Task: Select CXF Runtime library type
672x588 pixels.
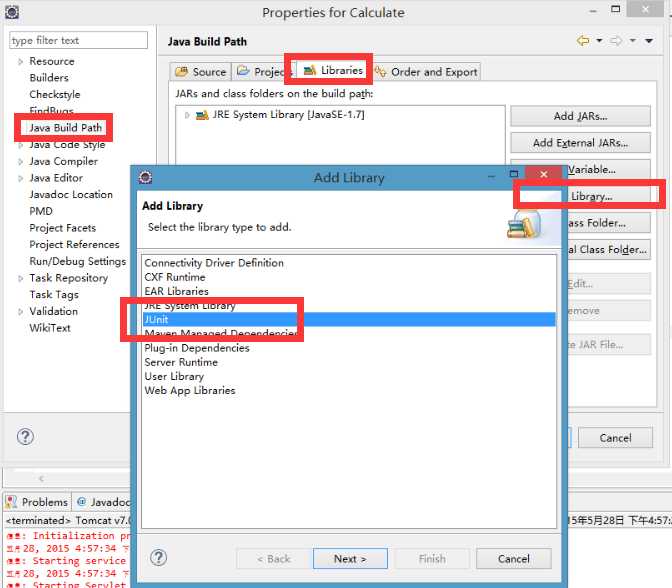Action: point(349,277)
